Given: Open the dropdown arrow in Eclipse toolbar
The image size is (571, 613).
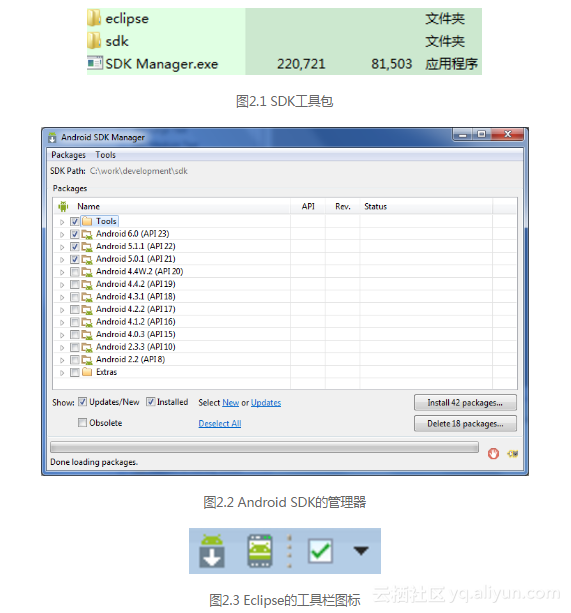Looking at the screenshot, I should click(361, 551).
